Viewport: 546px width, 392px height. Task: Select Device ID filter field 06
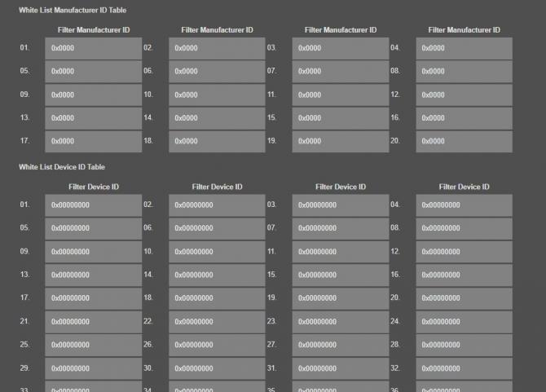pos(217,228)
